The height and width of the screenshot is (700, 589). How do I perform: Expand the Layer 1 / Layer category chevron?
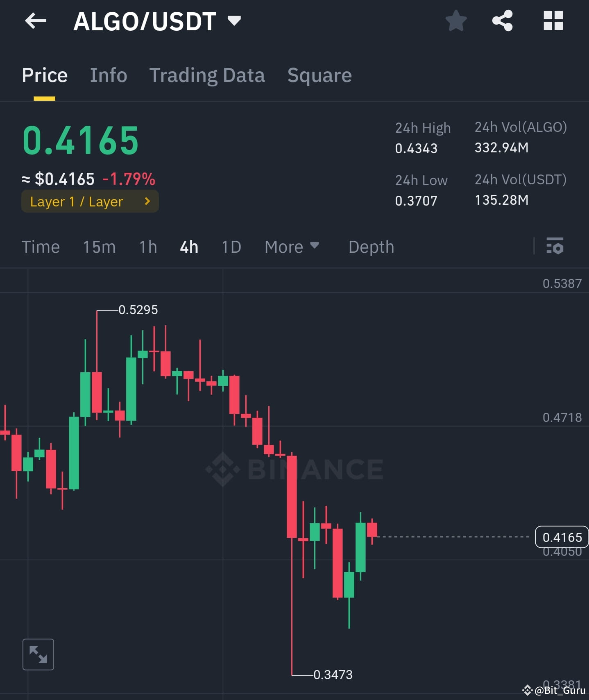click(x=147, y=201)
